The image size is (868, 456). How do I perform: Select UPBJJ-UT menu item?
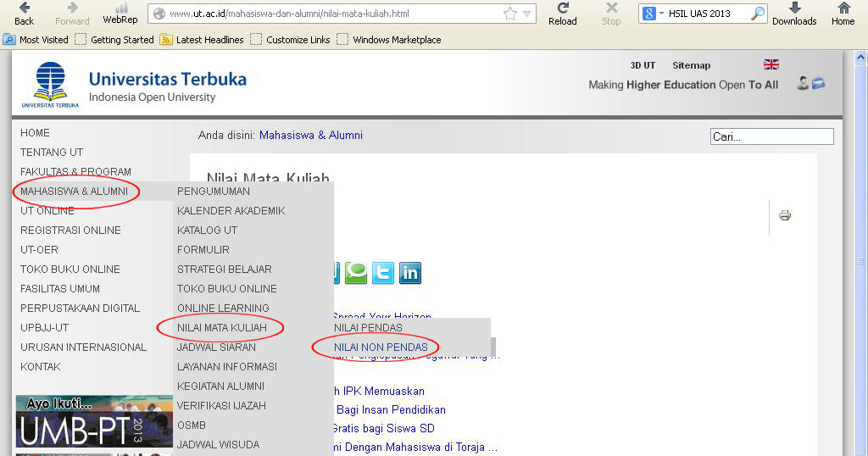click(44, 328)
